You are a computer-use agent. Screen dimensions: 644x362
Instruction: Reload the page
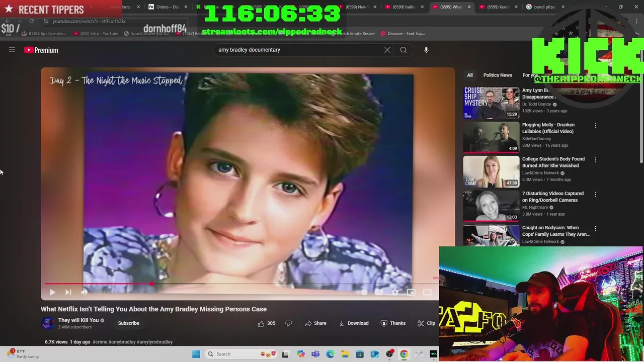tap(31, 21)
